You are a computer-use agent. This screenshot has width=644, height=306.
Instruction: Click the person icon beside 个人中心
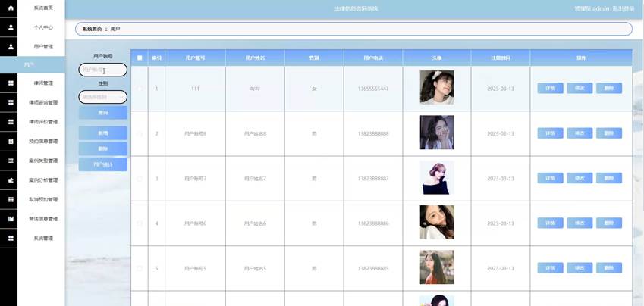point(11,27)
